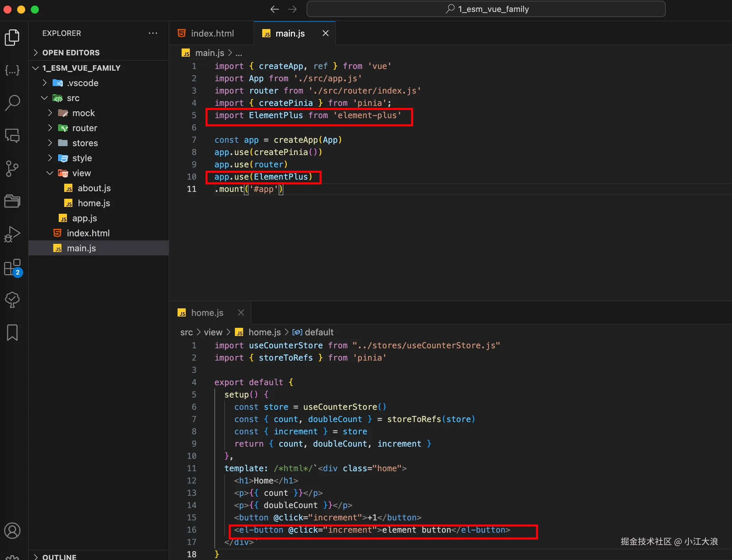Open the Search view icon

tap(12, 102)
